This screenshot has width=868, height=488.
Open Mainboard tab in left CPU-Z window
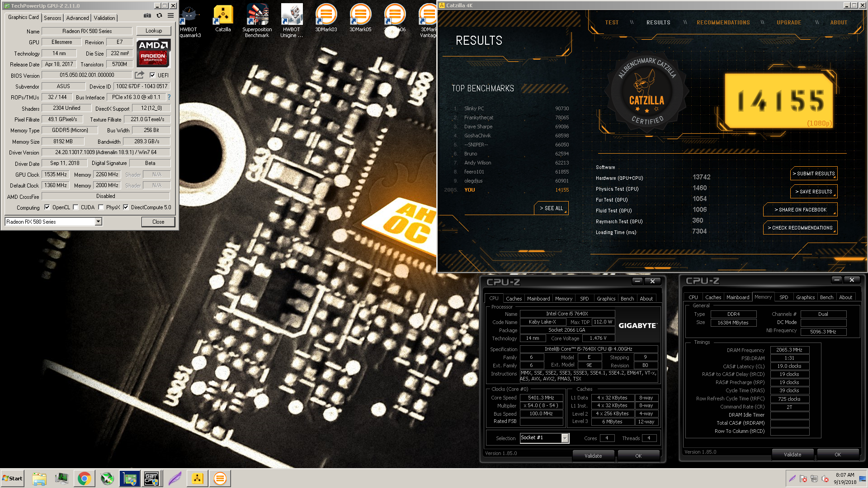click(x=538, y=299)
